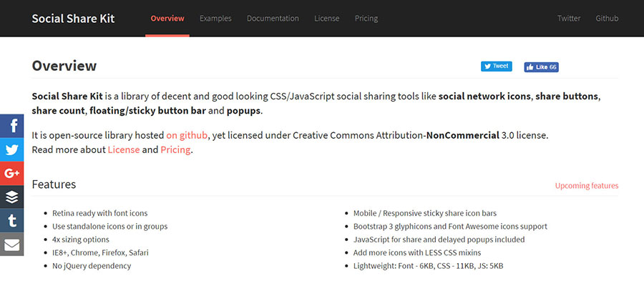
Task: Follow the 'on github' text link
Action: [187, 135]
